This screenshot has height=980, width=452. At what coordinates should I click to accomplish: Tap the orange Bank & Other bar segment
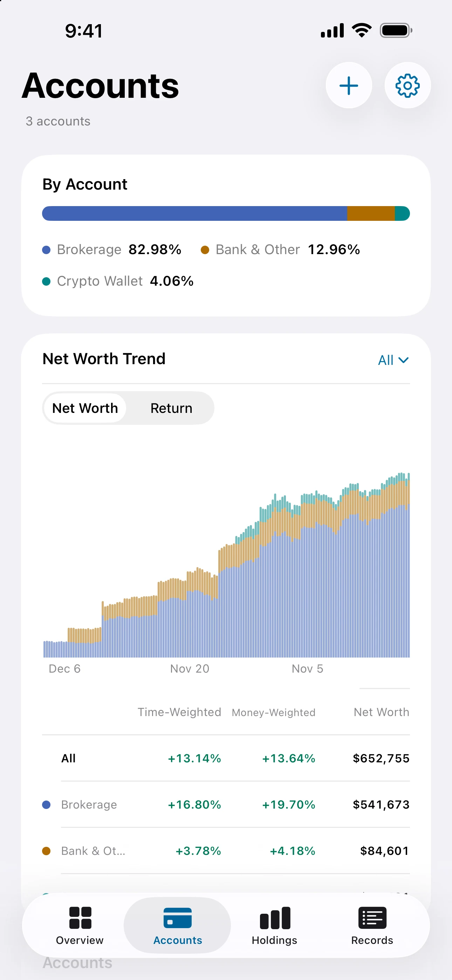click(x=371, y=213)
